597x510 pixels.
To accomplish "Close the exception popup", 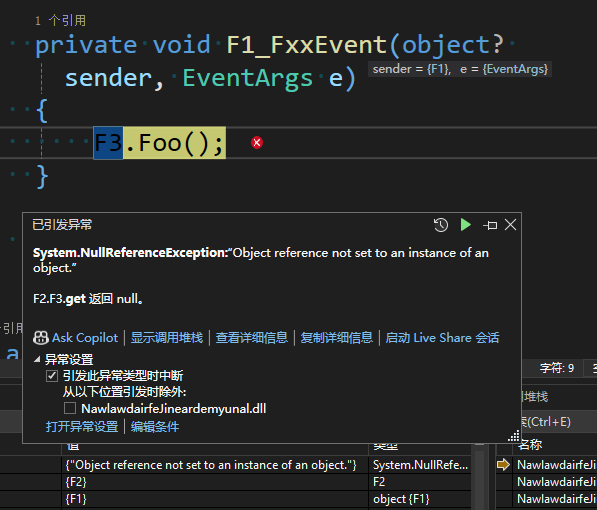I will tap(510, 225).
